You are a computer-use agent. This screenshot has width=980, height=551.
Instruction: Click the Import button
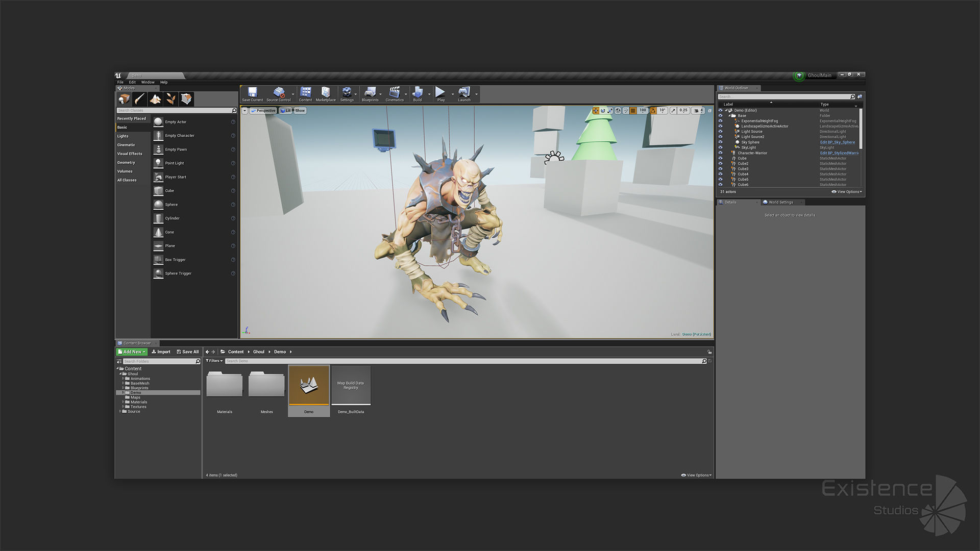point(161,352)
